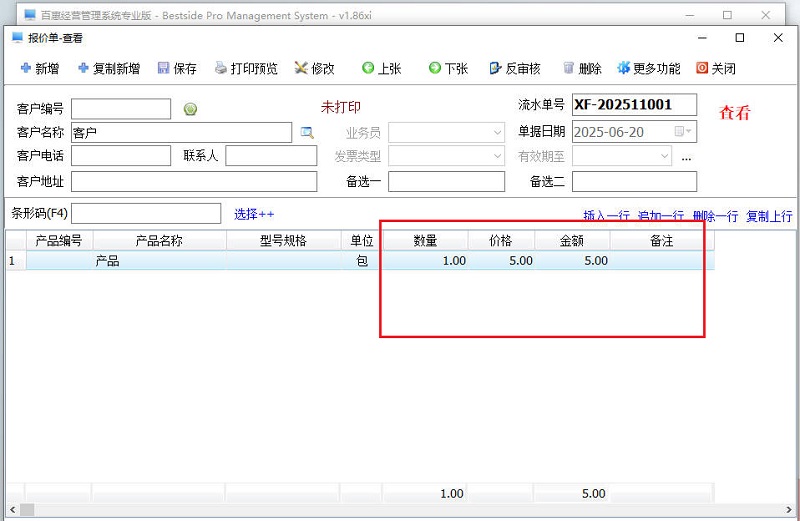Click the 数量 column header
The width and height of the screenshot is (800, 521).
click(425, 240)
